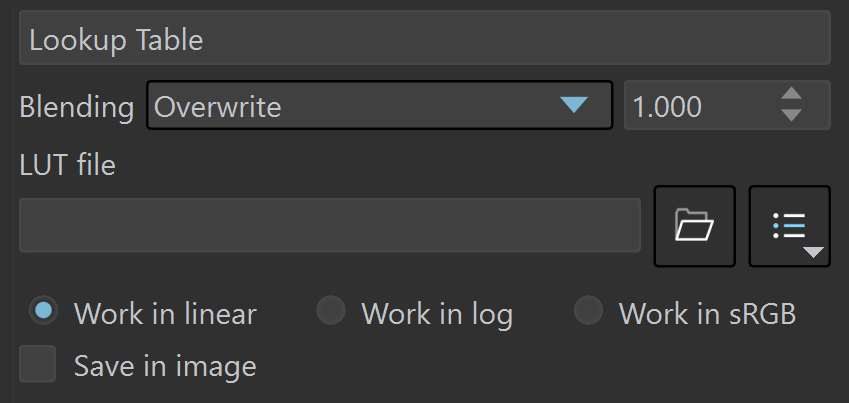The width and height of the screenshot is (849, 403).
Task: Open the recent LUT files list icon
Action: (789, 226)
